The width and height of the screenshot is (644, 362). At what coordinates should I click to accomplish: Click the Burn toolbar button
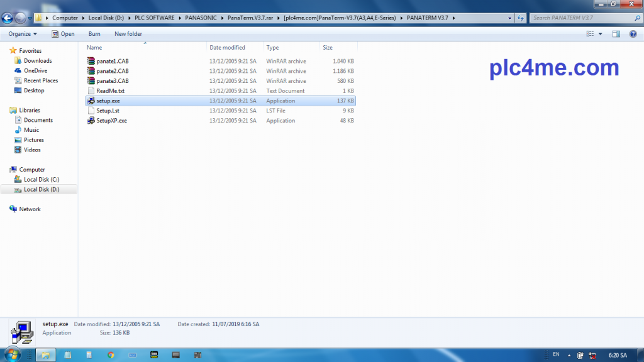(x=94, y=34)
